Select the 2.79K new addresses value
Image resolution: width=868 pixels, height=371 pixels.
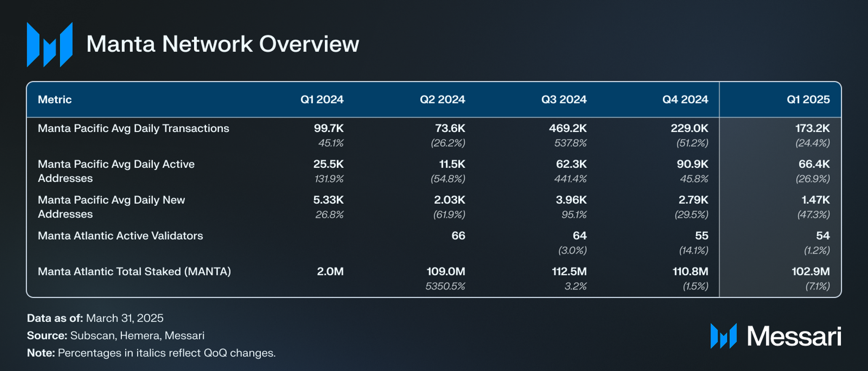point(693,200)
